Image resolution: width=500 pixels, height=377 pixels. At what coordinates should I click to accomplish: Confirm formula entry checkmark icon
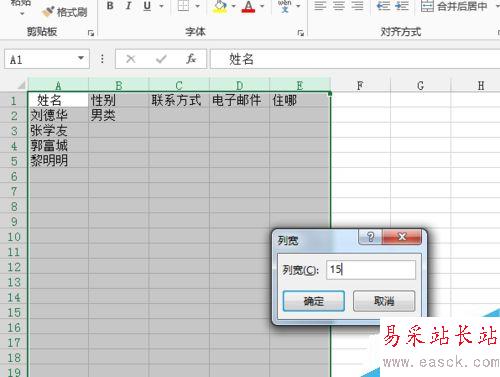click(161, 59)
